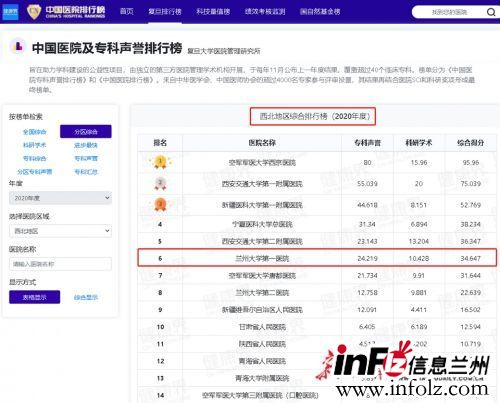The height and width of the screenshot is (403, 500).
Task: Open the 西北地区 region dropdown
Action: (60, 231)
